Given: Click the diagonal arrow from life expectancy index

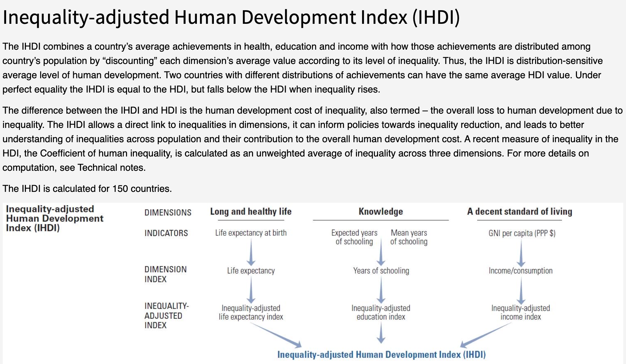Looking at the screenshot, I should point(276,335).
